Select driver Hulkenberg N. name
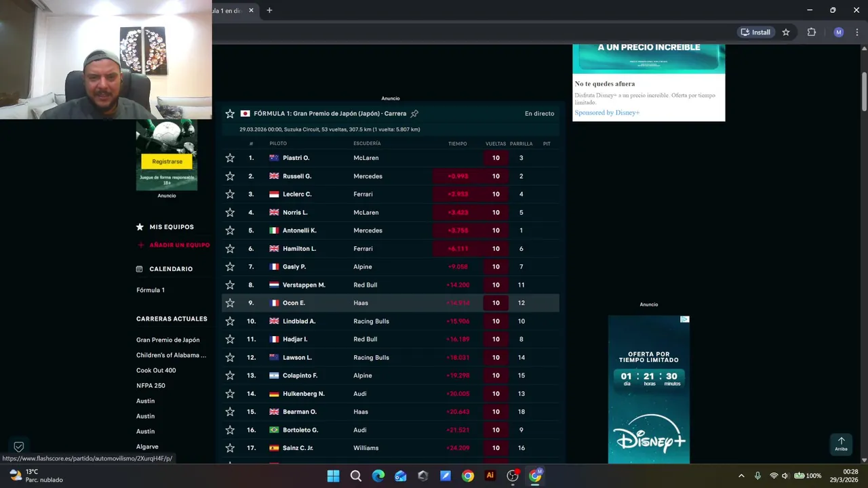Screen dimensions: 868x488 click(x=304, y=394)
